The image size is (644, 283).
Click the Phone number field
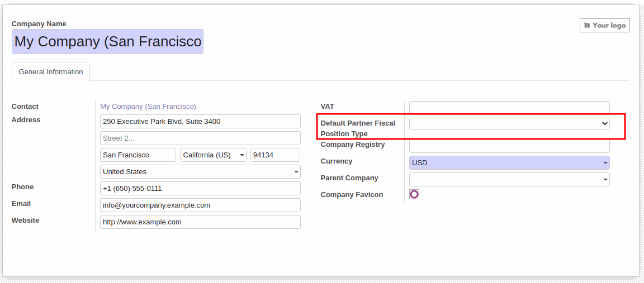pos(200,189)
